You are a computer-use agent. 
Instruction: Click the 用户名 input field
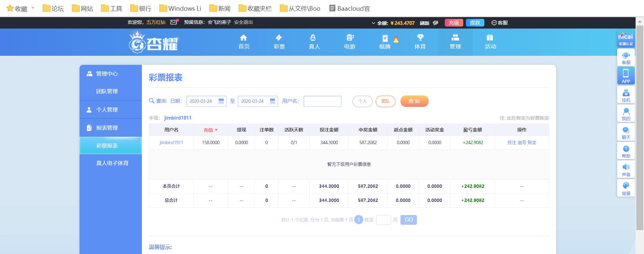pos(322,101)
